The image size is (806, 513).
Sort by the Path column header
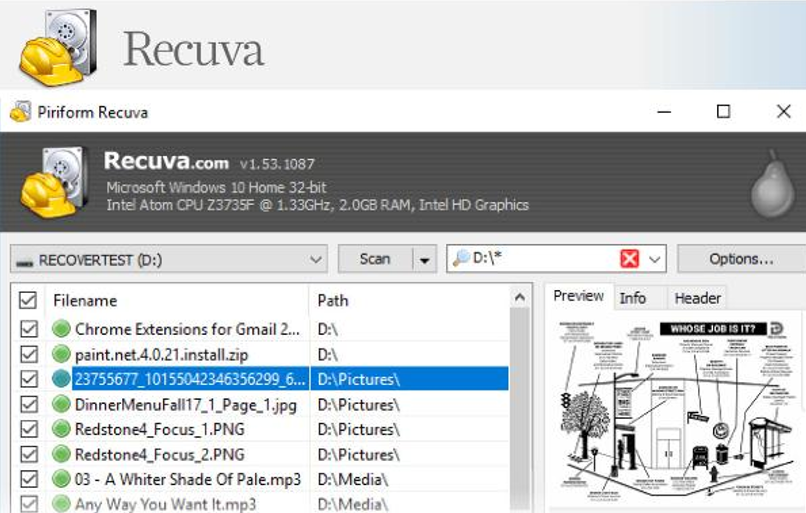[x=409, y=300]
